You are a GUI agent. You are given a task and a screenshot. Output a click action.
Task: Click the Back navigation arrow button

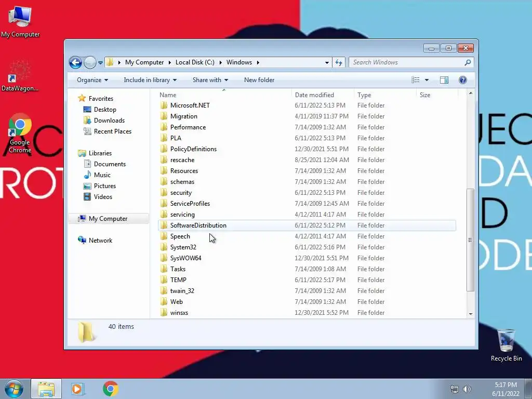point(75,62)
